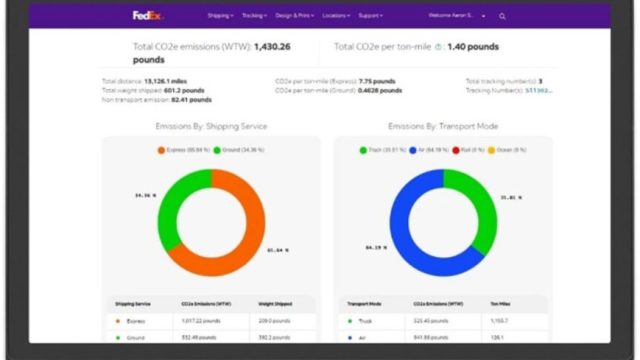Toggle Air legend in transport mode chart
The image size is (640, 360).
(x=429, y=150)
